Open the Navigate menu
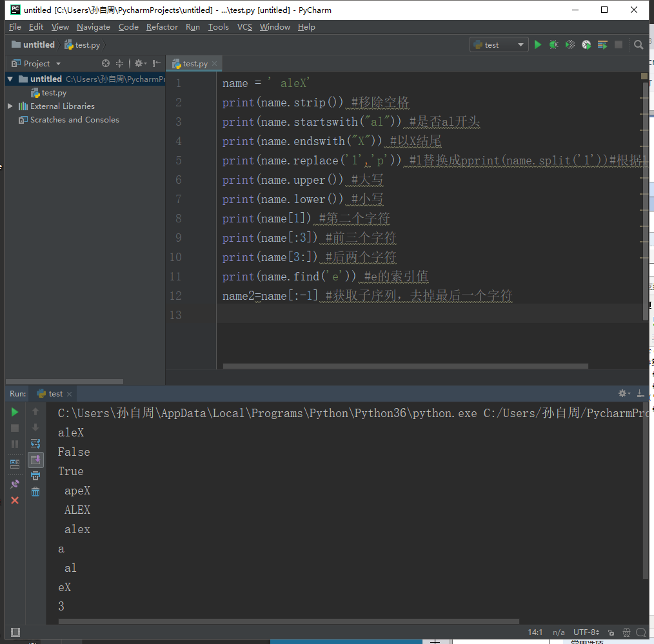 [94, 26]
